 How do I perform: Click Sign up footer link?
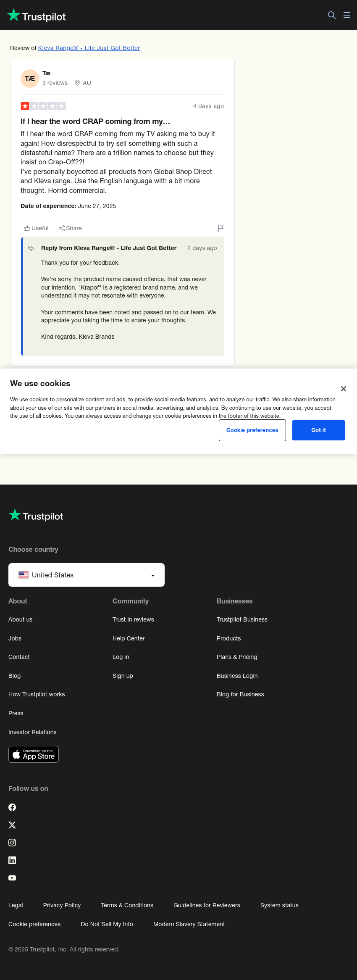tap(123, 676)
